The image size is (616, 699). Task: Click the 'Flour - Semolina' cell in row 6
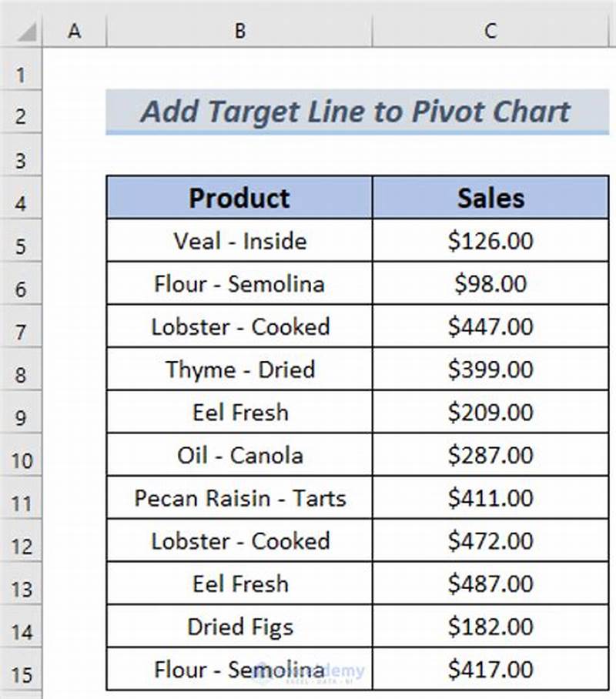click(x=240, y=283)
